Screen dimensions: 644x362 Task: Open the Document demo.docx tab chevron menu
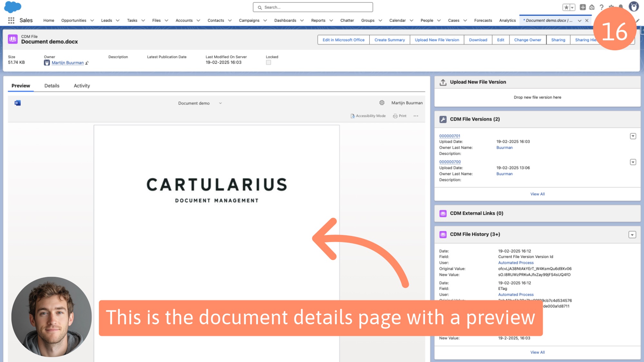(x=580, y=20)
